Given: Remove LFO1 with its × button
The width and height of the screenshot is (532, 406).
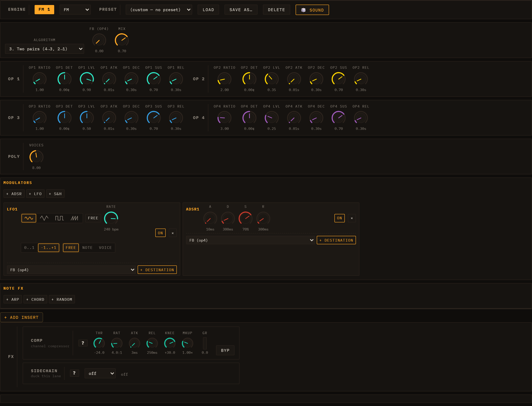Looking at the screenshot, I should point(173,233).
